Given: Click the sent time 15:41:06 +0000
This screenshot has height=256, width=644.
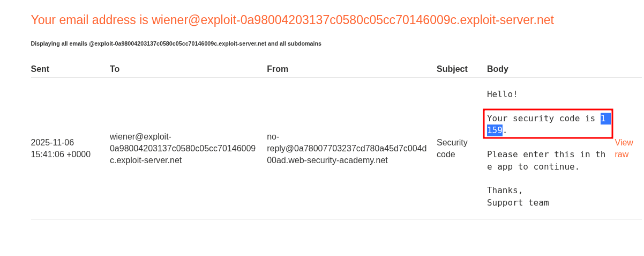Looking at the screenshot, I should pos(61,155).
